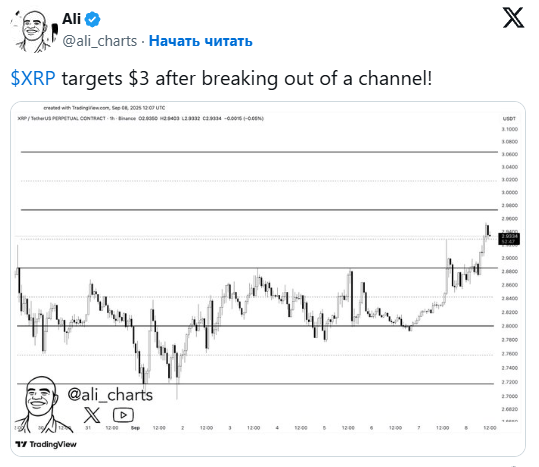Click the tweet text about breaking channel

click(x=221, y=78)
